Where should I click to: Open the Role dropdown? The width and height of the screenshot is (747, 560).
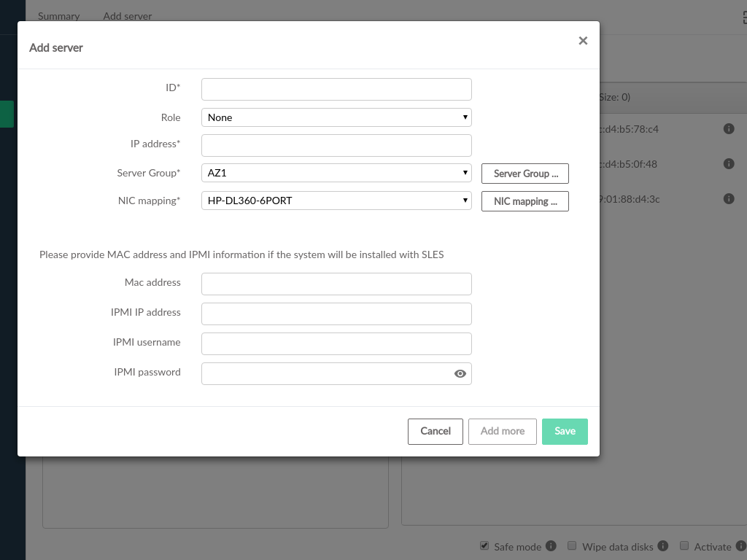coord(336,117)
